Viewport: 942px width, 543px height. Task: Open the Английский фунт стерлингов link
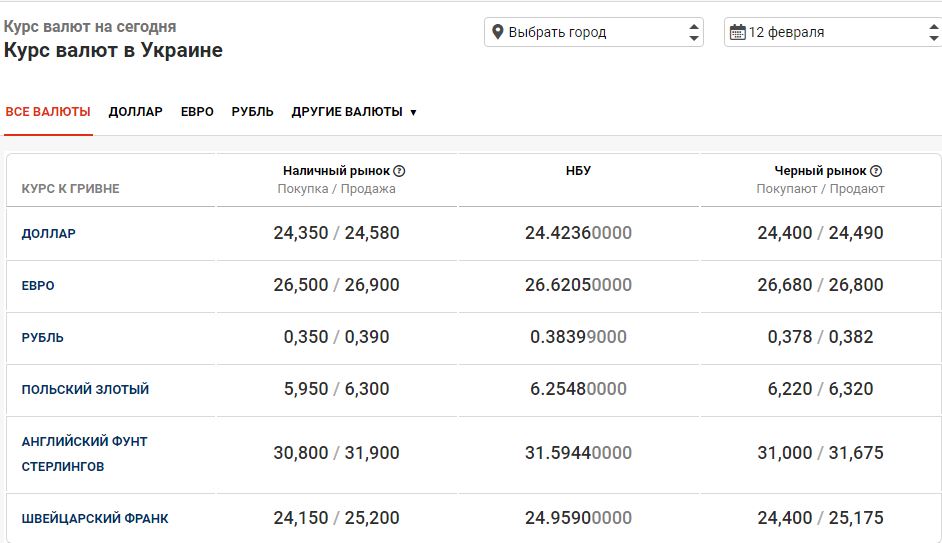(x=84, y=454)
